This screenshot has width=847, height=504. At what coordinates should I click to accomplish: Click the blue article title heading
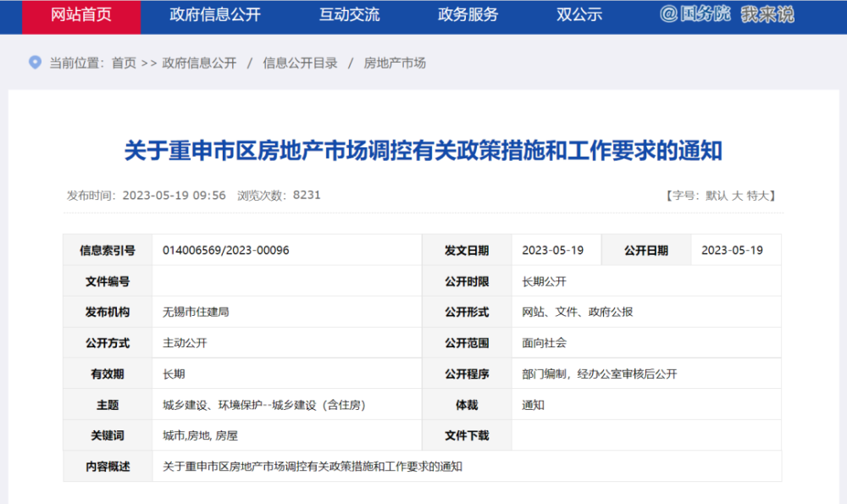point(423,151)
